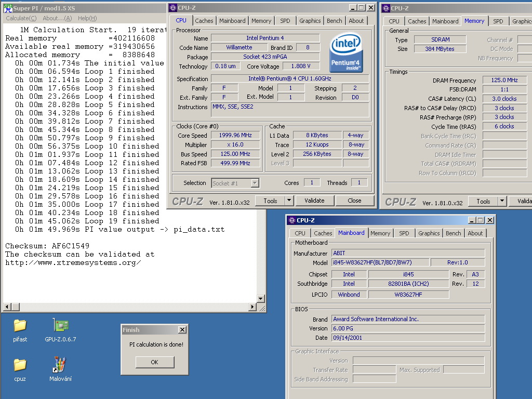Click the BIOS Date 09/14/2001 field
532x399 pixels.
408,338
